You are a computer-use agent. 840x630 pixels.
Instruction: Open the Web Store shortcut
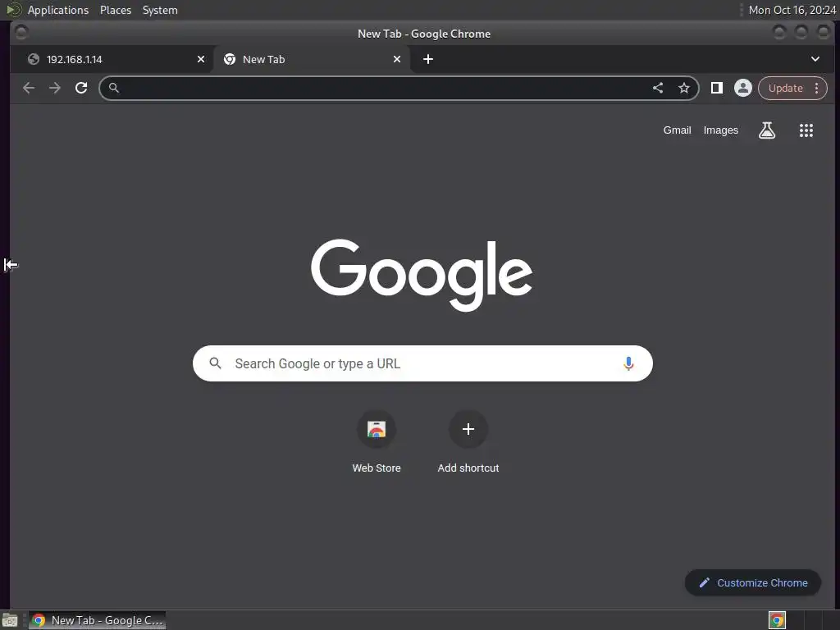(377, 442)
